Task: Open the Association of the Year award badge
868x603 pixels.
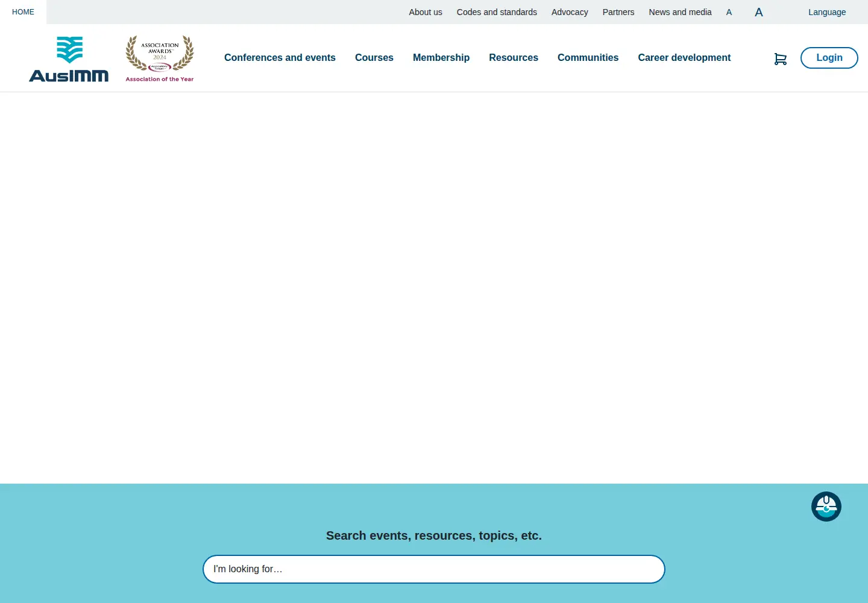Action: click(160, 58)
